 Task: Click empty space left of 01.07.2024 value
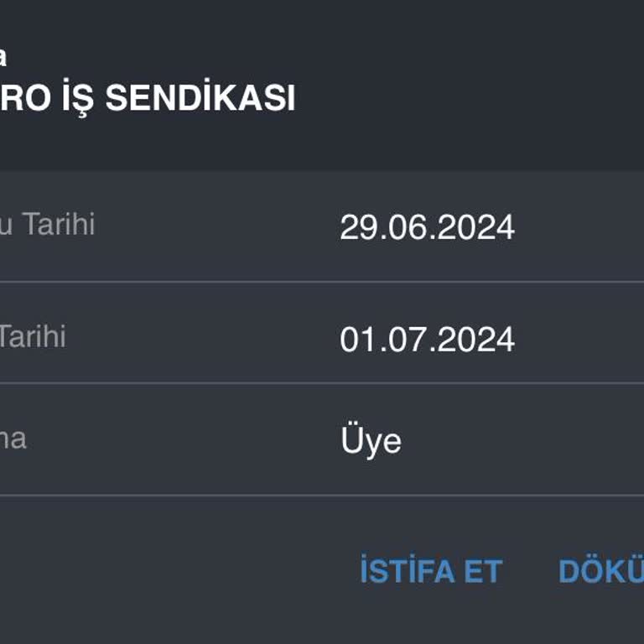pos(201,340)
